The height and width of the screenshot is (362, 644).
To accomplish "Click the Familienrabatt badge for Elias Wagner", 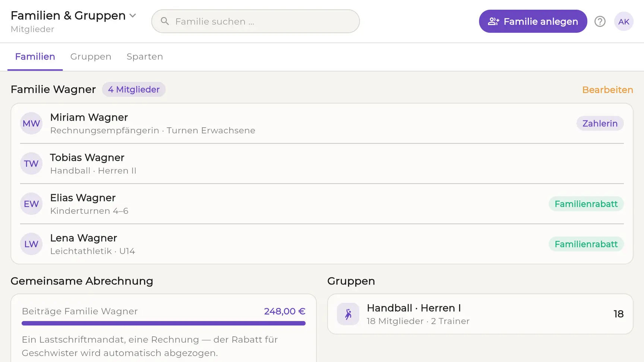I will (x=586, y=204).
